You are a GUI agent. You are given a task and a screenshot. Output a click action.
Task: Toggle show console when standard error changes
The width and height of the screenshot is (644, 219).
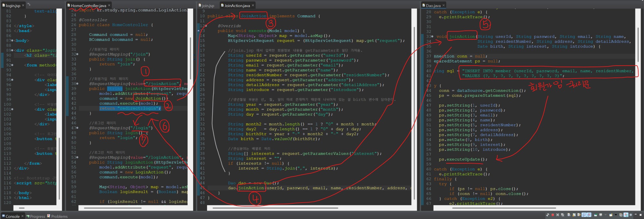[589, 215]
